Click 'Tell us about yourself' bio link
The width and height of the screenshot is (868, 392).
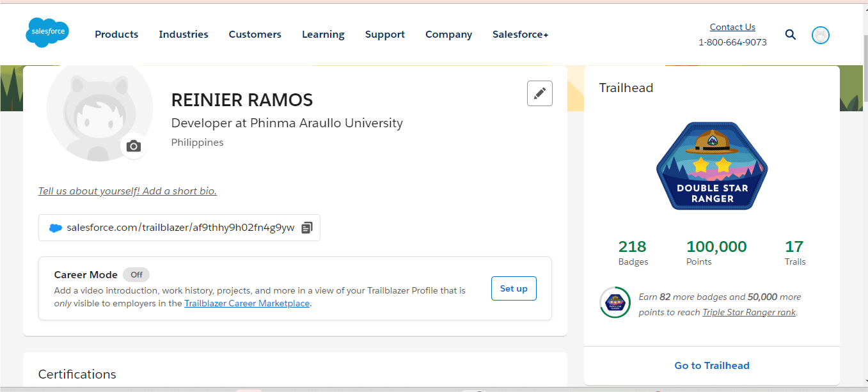[x=127, y=191]
